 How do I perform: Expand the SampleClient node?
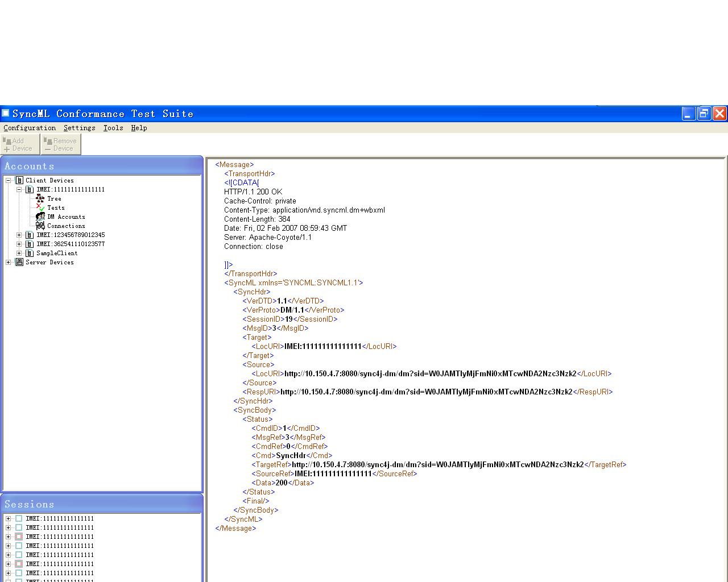[x=19, y=253]
